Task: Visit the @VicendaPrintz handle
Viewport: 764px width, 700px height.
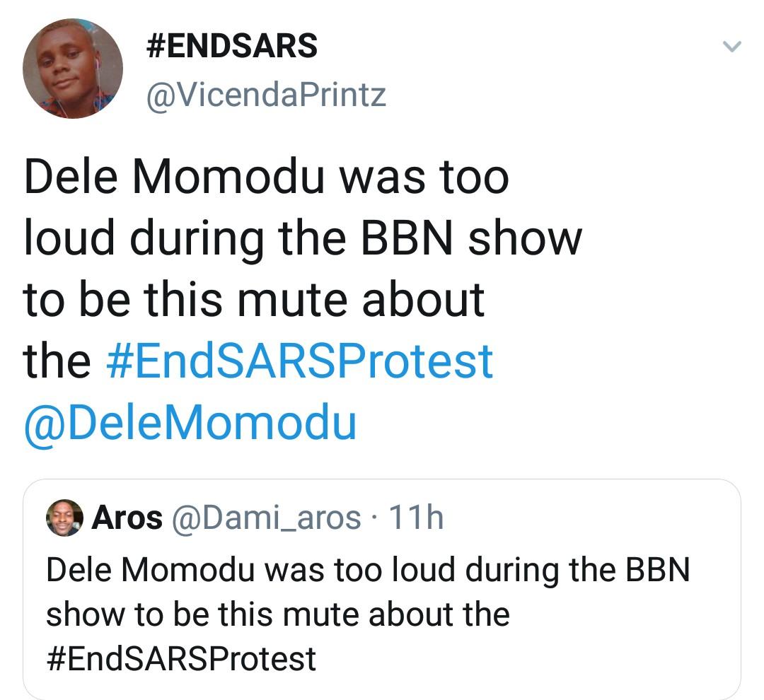Action: [266, 95]
